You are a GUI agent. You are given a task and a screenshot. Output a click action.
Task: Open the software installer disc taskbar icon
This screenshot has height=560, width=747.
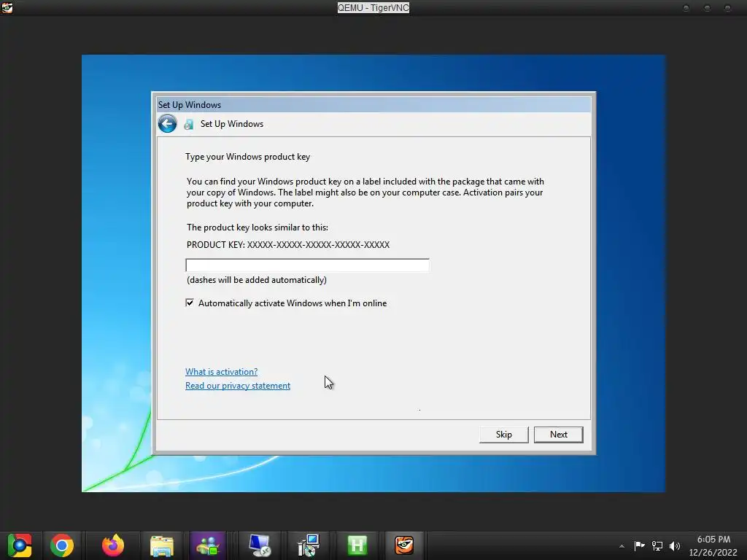pyautogui.click(x=309, y=545)
